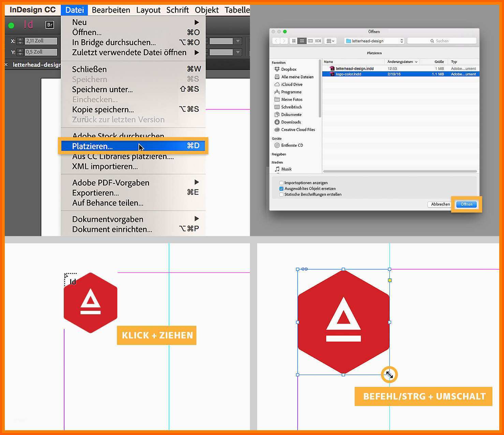Screen dimensions: 504x435
Task: Click the Creative Cloud Files icon
Action: coord(277,130)
